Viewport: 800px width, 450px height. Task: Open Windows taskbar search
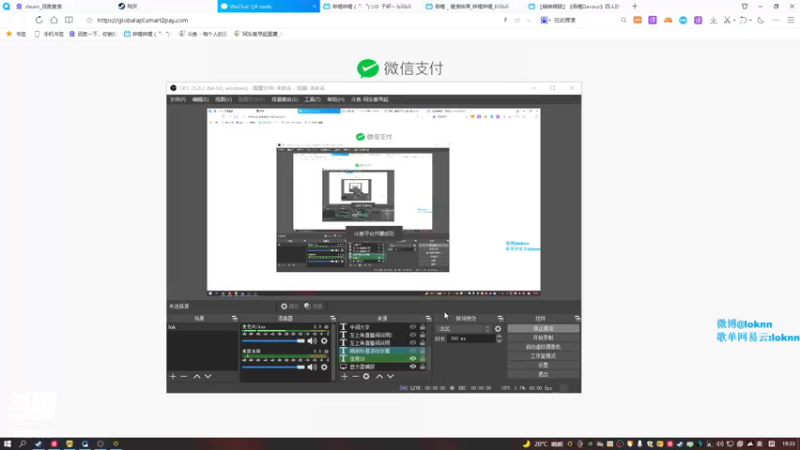point(22,444)
